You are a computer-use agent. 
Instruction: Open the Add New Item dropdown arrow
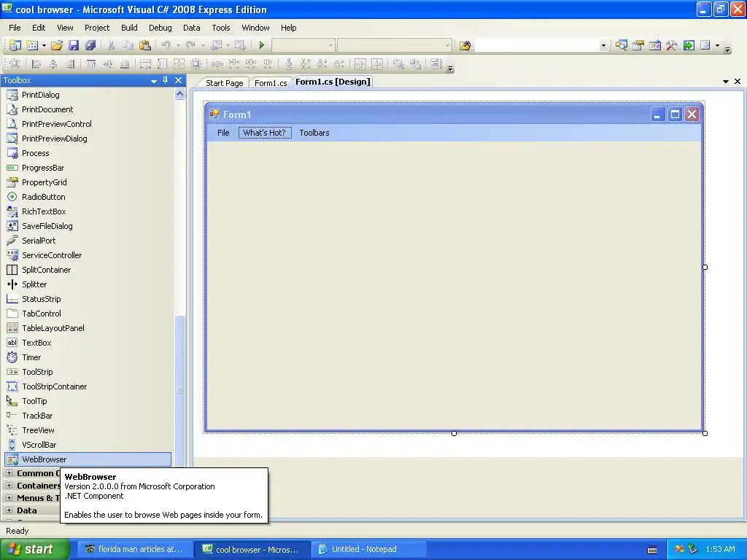click(44, 45)
